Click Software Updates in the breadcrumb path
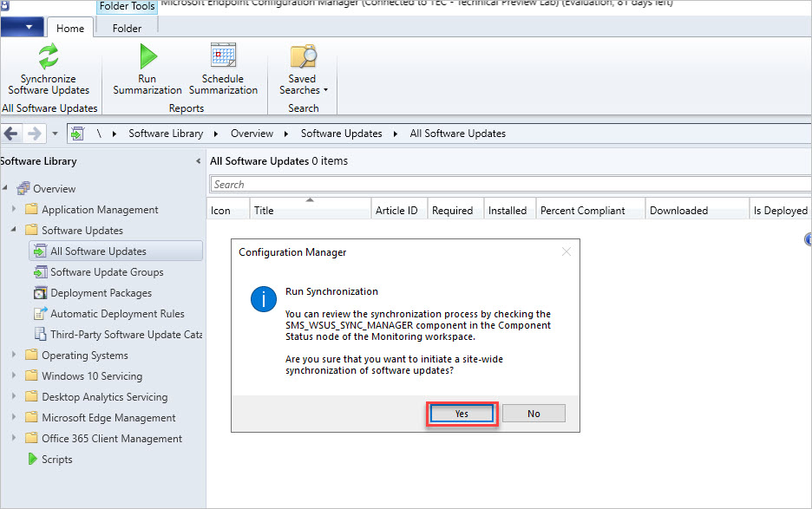The height and width of the screenshot is (509, 812). click(x=341, y=134)
